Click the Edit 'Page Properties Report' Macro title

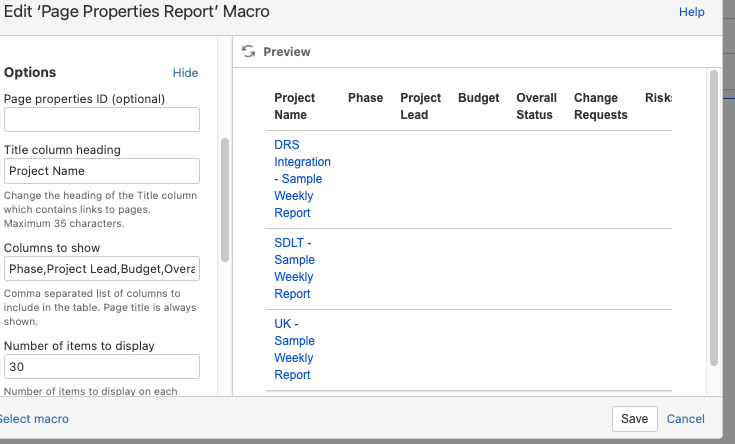pos(136,11)
